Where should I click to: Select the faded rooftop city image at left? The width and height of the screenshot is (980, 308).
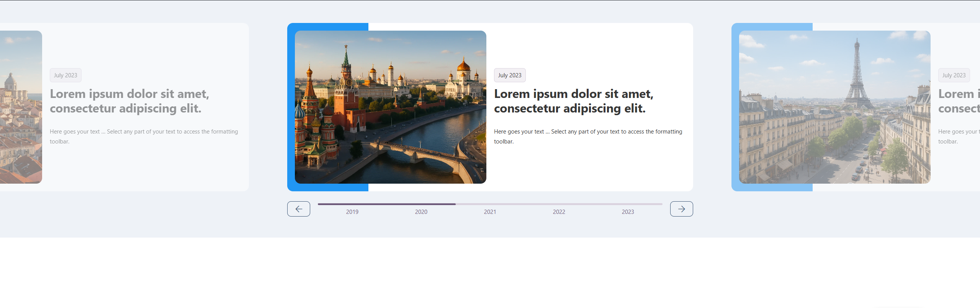[x=21, y=107]
